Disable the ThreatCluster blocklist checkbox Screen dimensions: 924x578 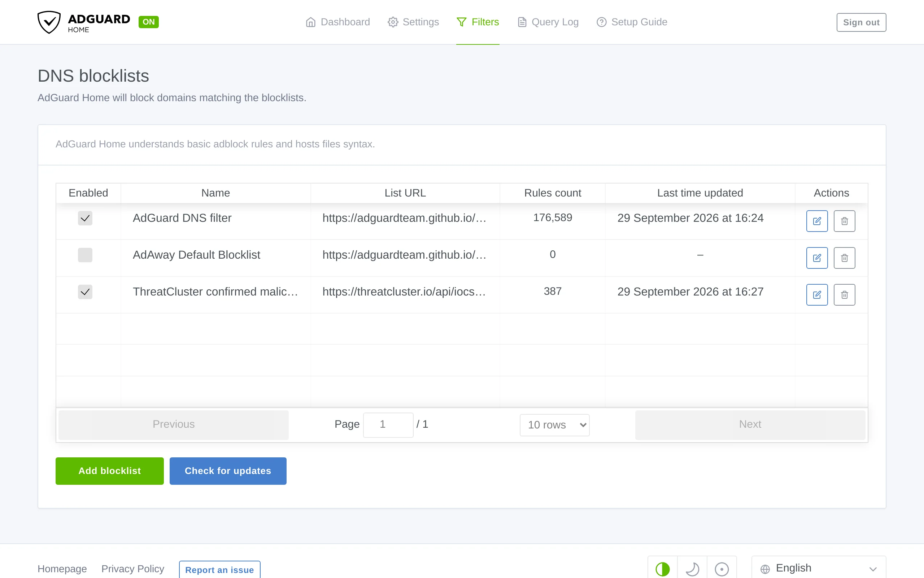(x=85, y=292)
